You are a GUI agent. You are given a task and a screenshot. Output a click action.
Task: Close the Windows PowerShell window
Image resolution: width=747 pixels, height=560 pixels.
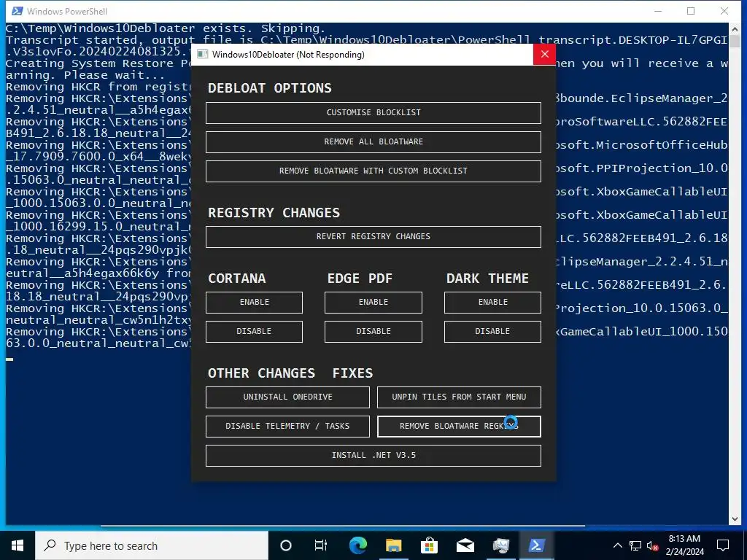[x=724, y=11]
